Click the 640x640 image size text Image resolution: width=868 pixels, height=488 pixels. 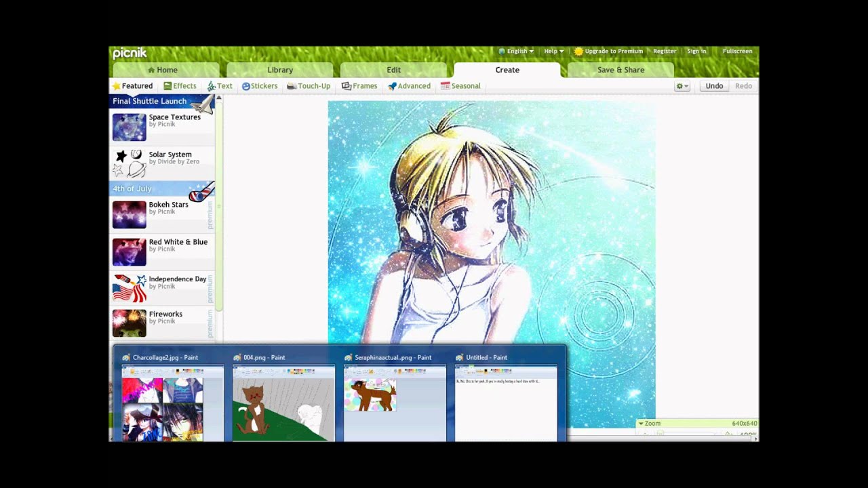[x=745, y=424]
